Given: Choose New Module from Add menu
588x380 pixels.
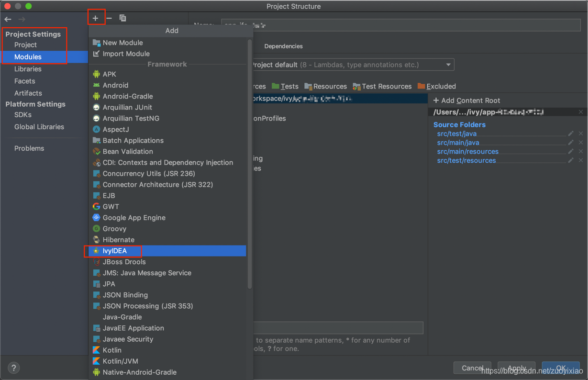Looking at the screenshot, I should point(167,43).
